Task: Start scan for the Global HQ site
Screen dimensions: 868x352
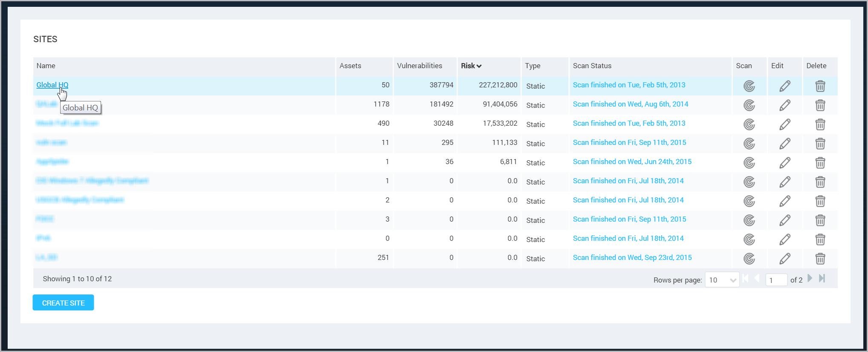Action: pos(749,86)
